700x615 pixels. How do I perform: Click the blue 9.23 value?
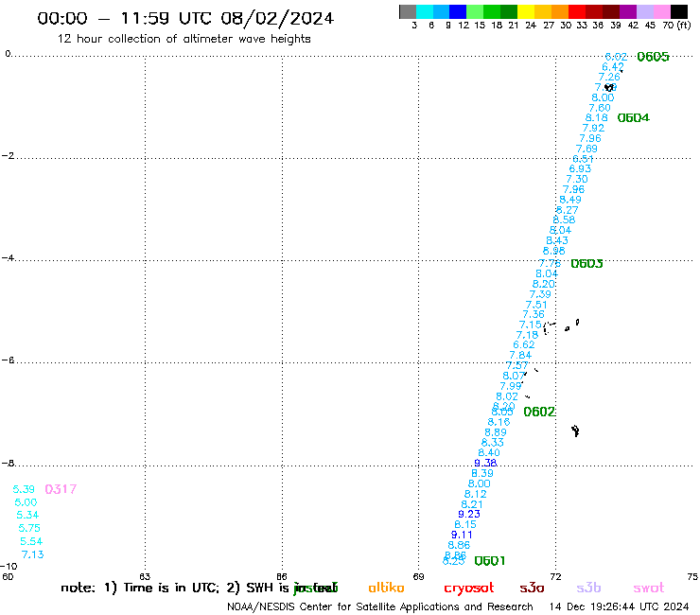[x=469, y=514]
